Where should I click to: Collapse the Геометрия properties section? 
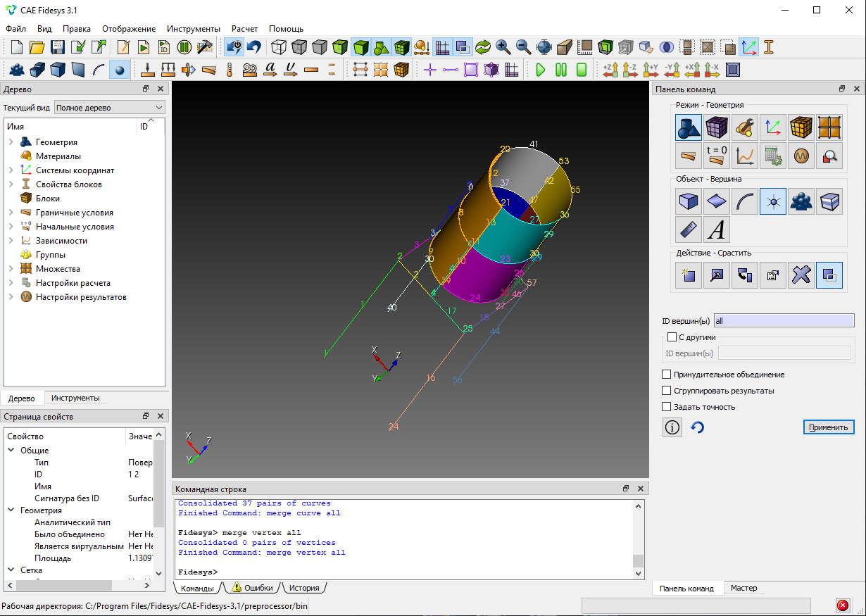[11, 510]
